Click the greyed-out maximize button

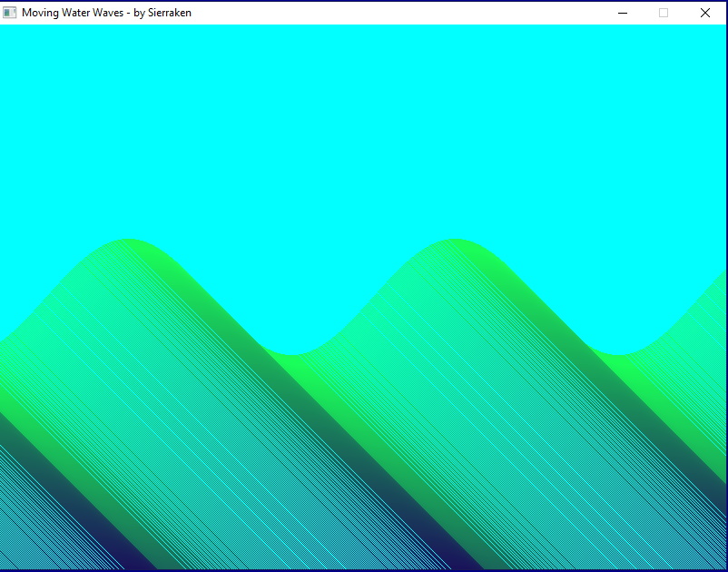click(664, 13)
